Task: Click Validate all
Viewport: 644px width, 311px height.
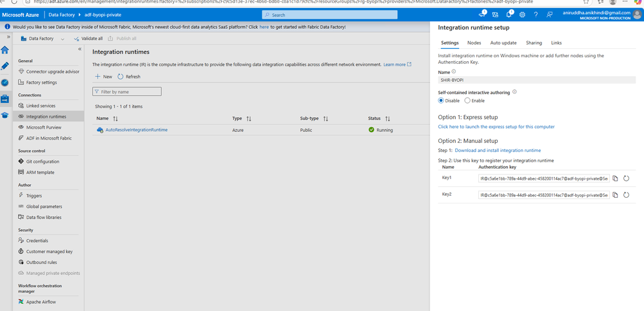Action: [x=88, y=39]
